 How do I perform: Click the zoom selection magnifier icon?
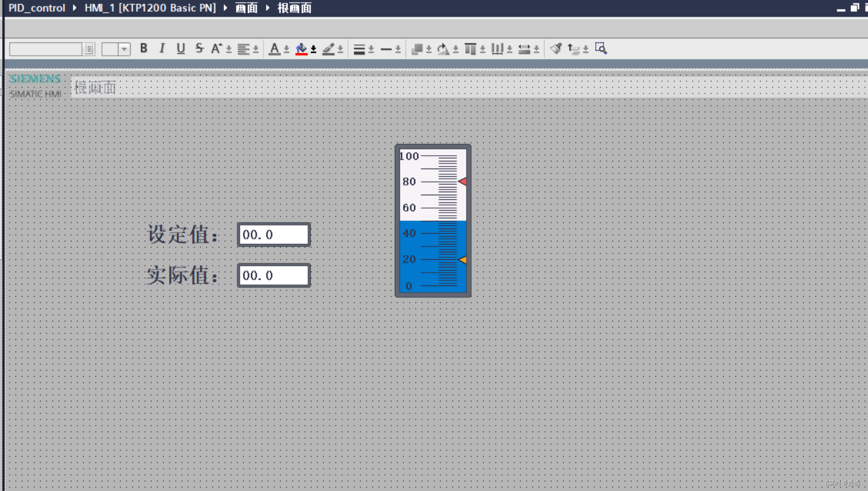pyautogui.click(x=601, y=49)
